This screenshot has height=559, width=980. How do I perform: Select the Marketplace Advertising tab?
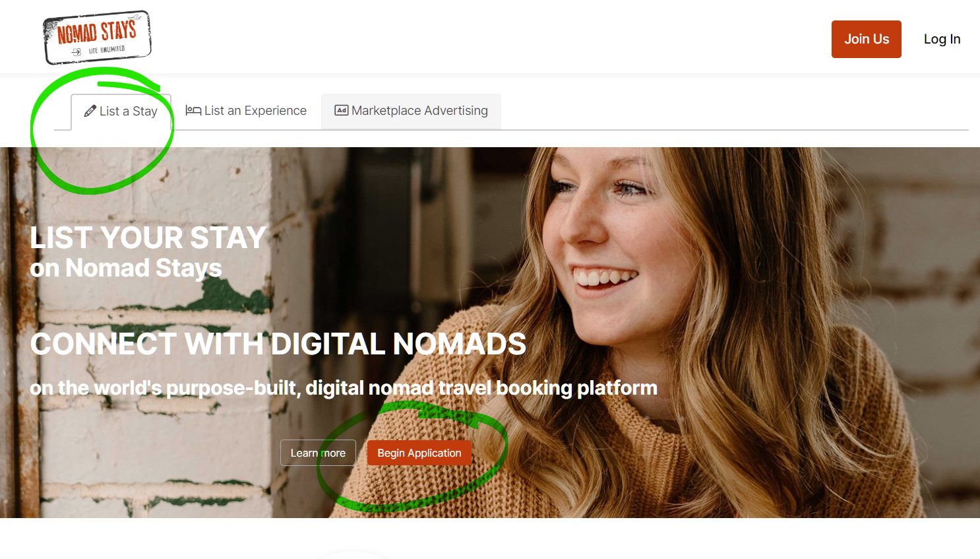pos(411,111)
